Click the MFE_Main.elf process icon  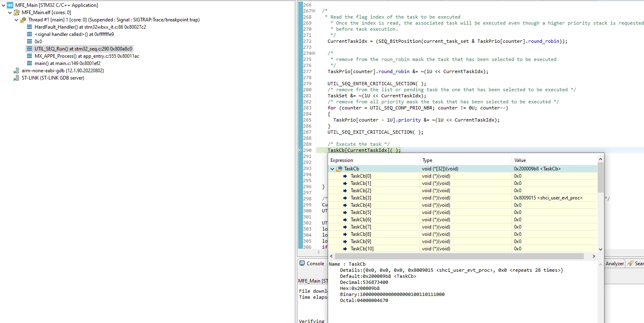point(17,13)
